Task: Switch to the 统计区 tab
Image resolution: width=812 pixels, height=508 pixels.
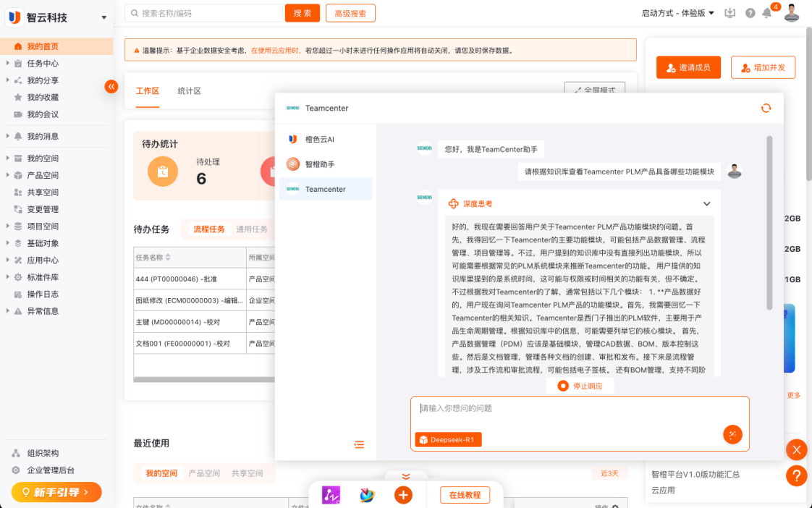Action: click(x=190, y=91)
